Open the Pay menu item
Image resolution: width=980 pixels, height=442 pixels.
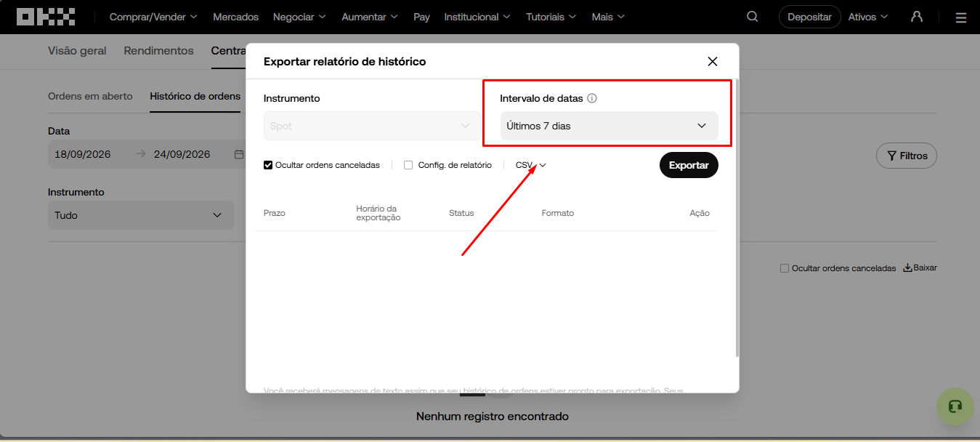click(421, 17)
